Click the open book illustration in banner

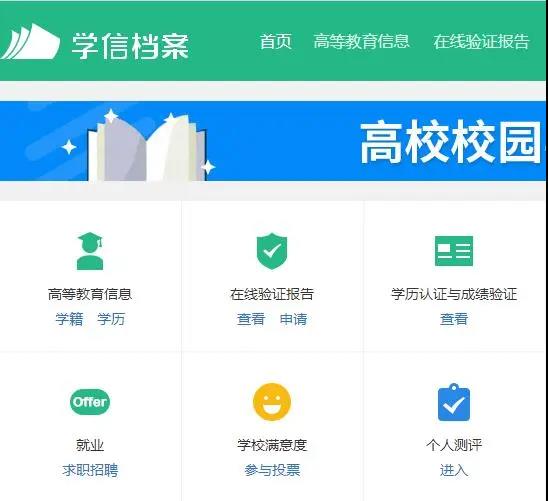[147, 147]
